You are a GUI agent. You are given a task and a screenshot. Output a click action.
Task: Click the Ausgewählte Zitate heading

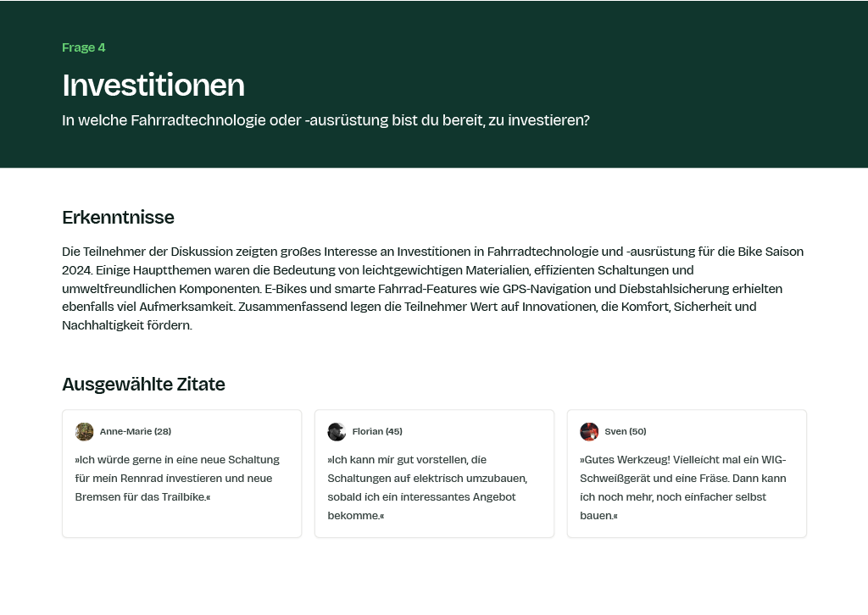pos(143,384)
